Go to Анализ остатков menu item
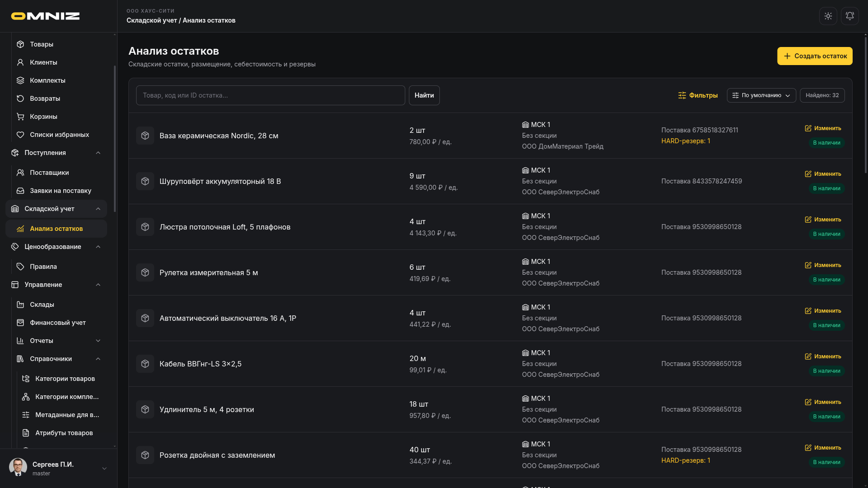 (x=56, y=229)
